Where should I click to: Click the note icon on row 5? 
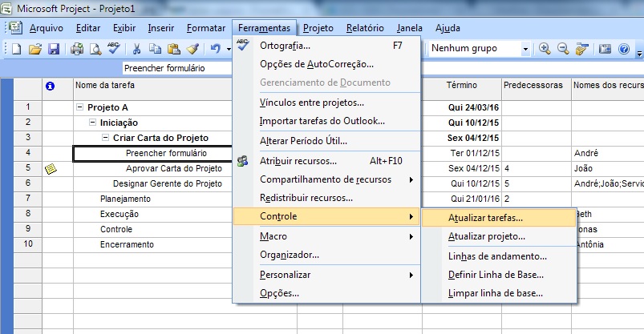pos(51,169)
